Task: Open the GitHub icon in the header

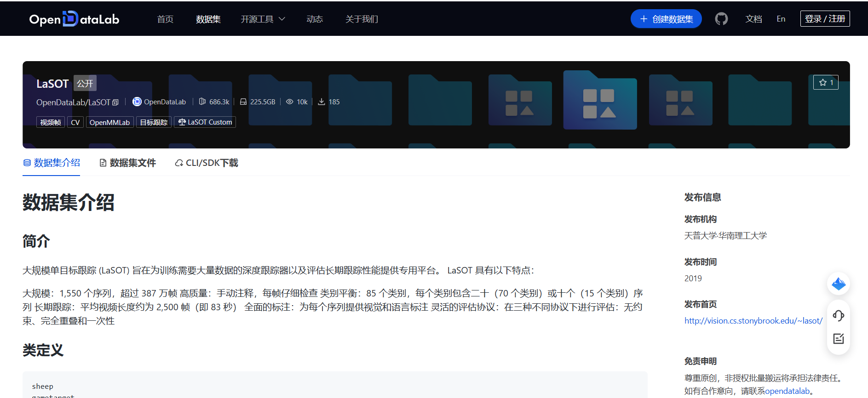Action: [x=721, y=19]
